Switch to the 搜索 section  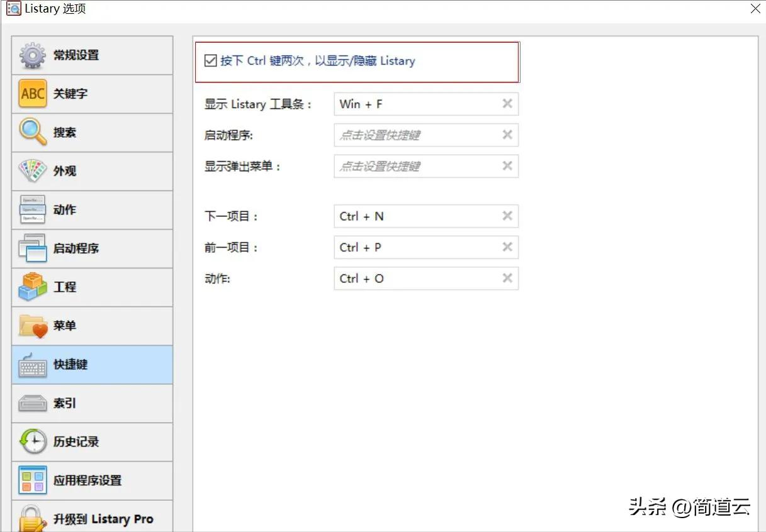click(x=92, y=133)
